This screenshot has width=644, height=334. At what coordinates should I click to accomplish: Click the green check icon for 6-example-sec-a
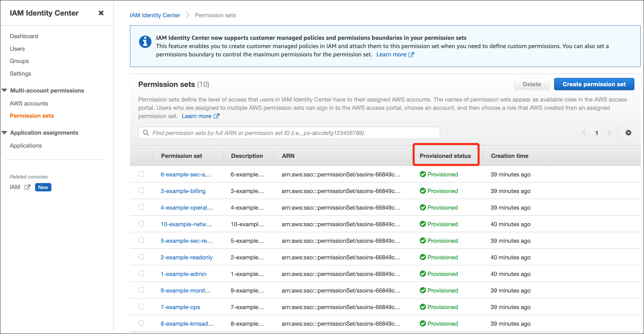(x=422, y=174)
